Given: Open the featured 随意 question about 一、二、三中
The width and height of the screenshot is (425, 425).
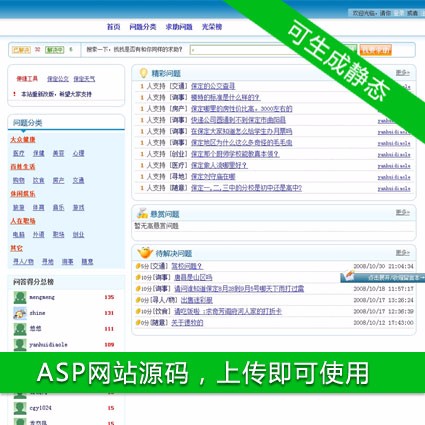Looking at the screenshot, I should 246,188.
